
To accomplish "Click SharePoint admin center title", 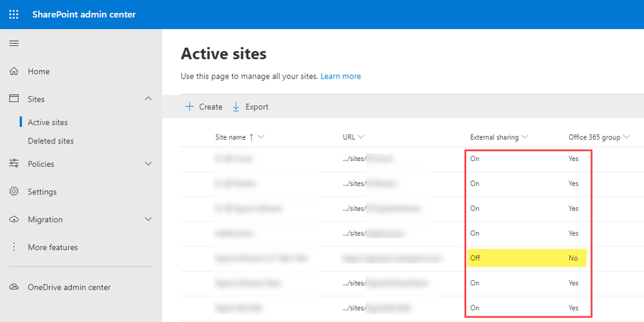I will [84, 14].
